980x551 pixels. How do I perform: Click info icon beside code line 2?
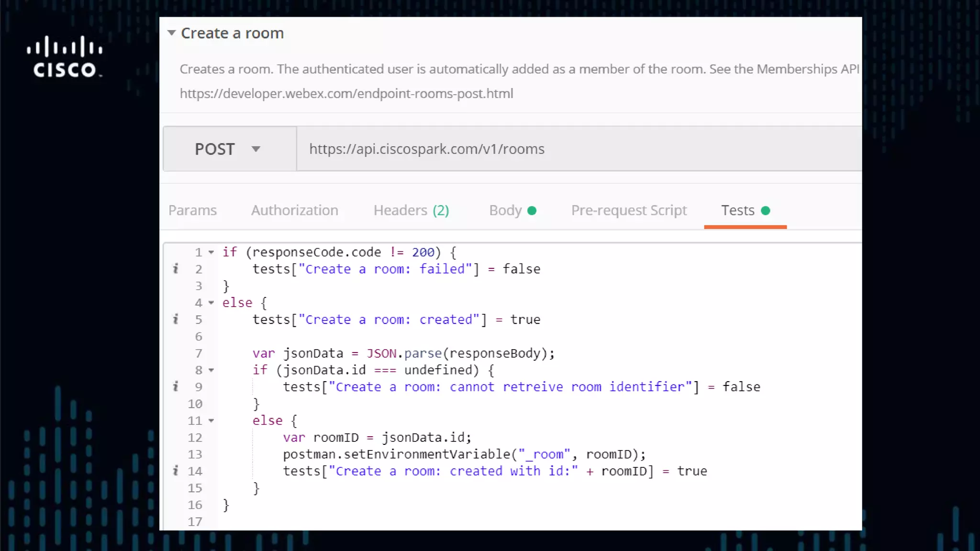[176, 269]
